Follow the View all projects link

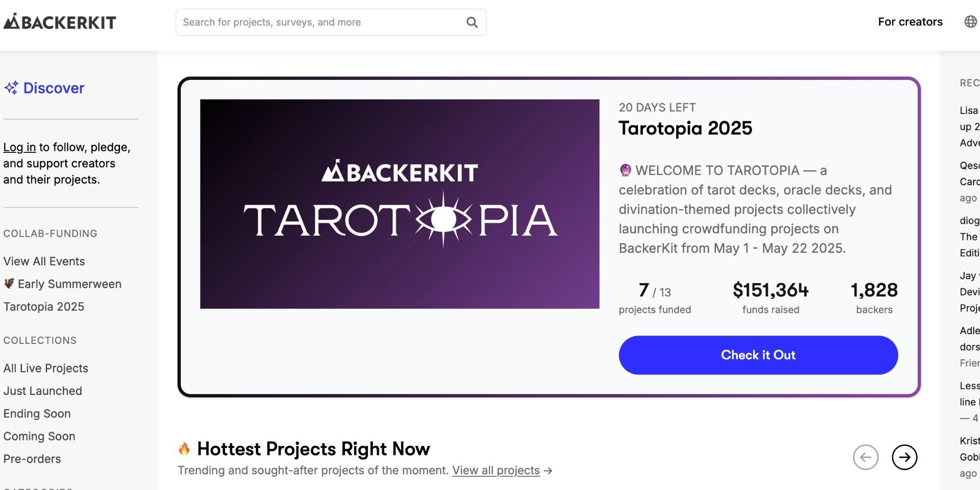tap(495, 470)
